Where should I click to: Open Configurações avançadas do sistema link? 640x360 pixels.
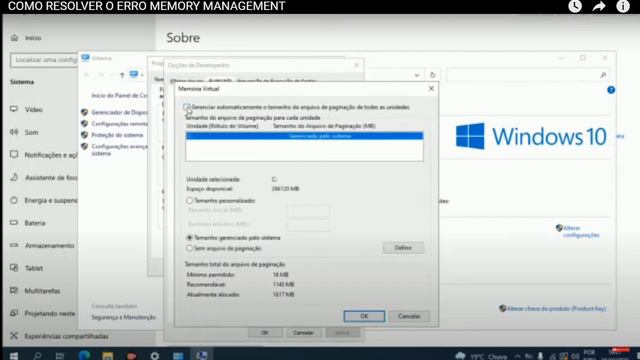coord(120,150)
